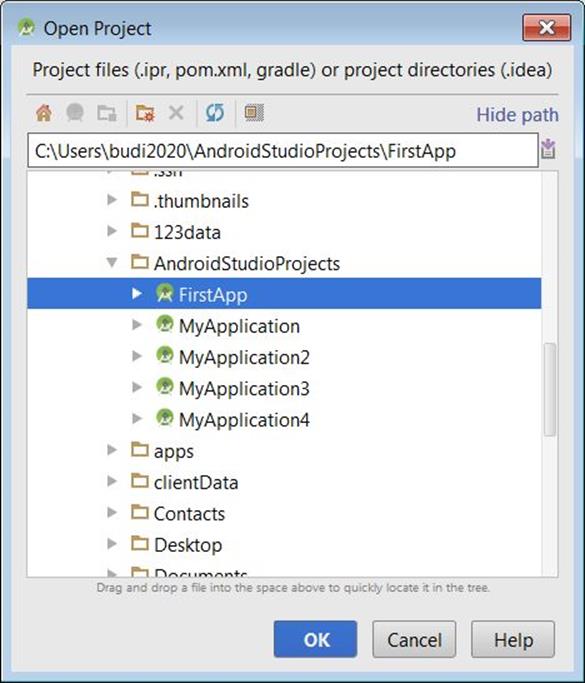Expand the MyApplication2 project node
Image resolution: width=585 pixels, height=683 pixels.
pos(137,356)
